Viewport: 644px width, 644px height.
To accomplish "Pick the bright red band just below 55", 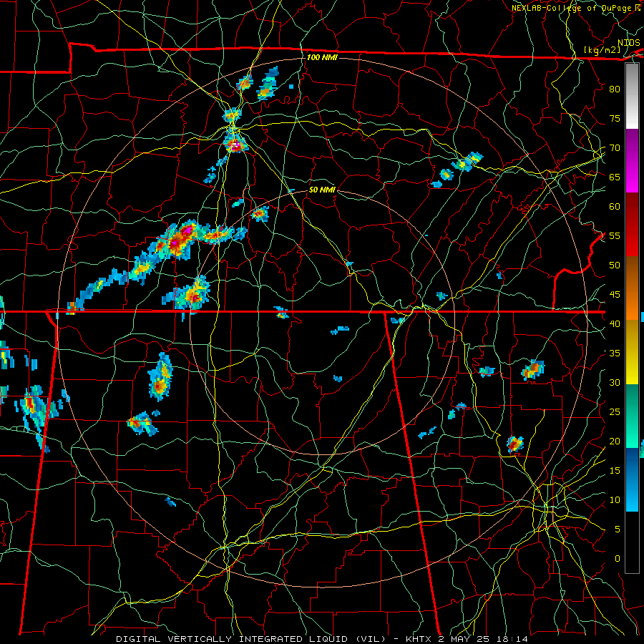I will (x=632, y=240).
